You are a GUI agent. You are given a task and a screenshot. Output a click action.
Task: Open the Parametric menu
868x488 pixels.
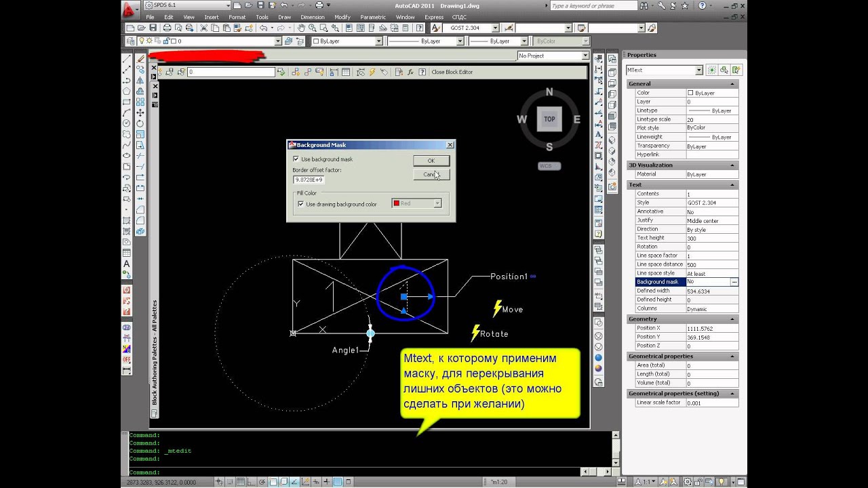coord(373,17)
